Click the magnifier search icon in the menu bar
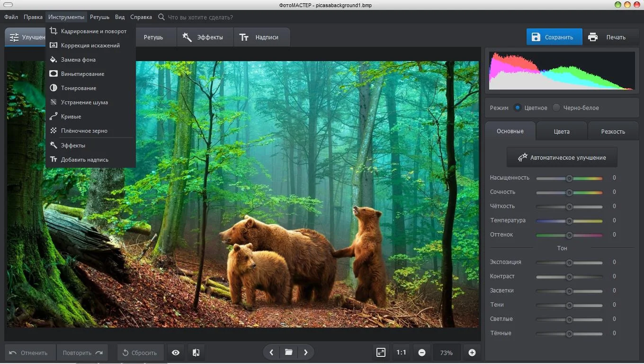The height and width of the screenshot is (364, 644). pos(161,17)
